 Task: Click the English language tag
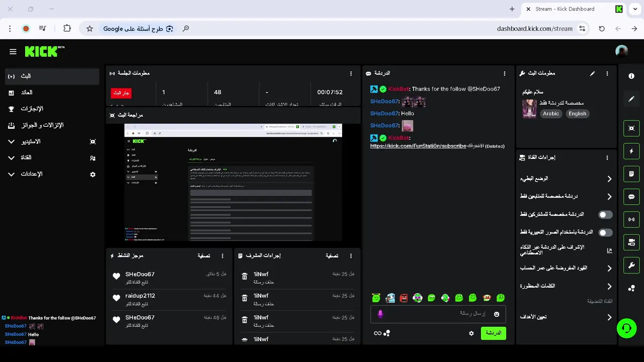[577, 114]
